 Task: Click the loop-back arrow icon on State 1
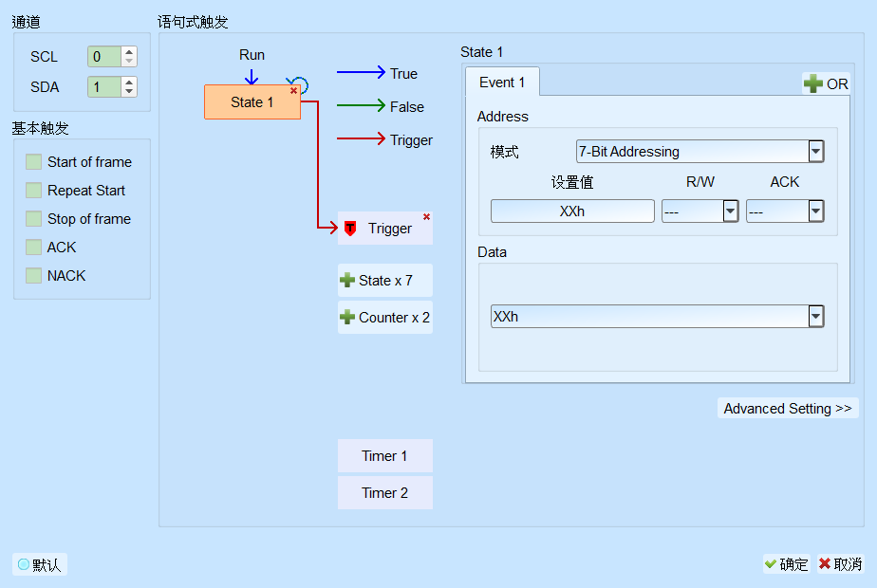[x=299, y=83]
